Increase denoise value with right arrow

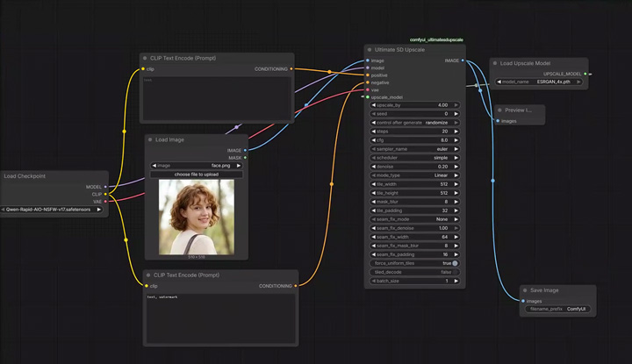(456, 167)
